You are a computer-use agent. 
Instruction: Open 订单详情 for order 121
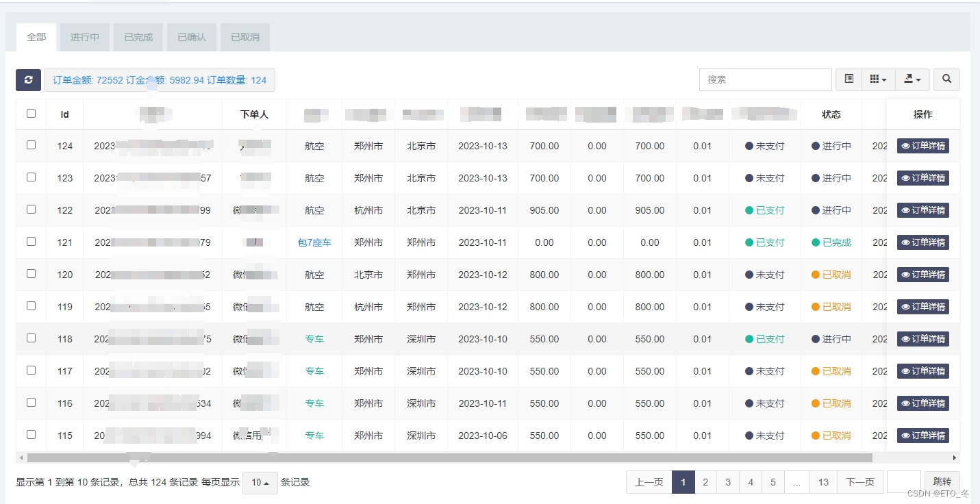click(x=923, y=242)
